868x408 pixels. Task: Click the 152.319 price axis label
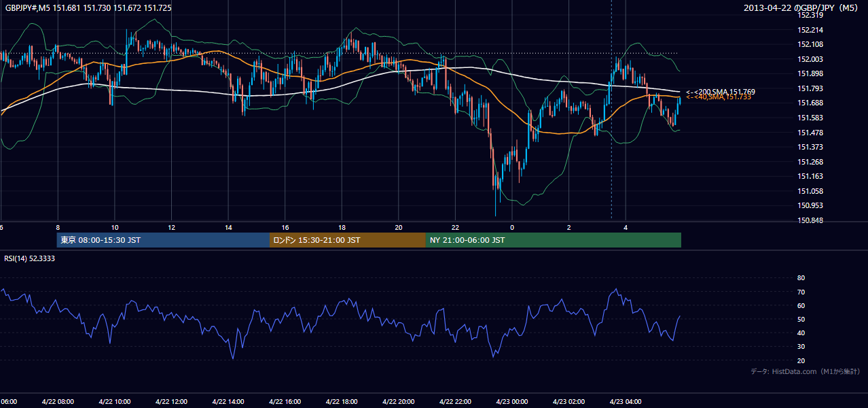810,15
